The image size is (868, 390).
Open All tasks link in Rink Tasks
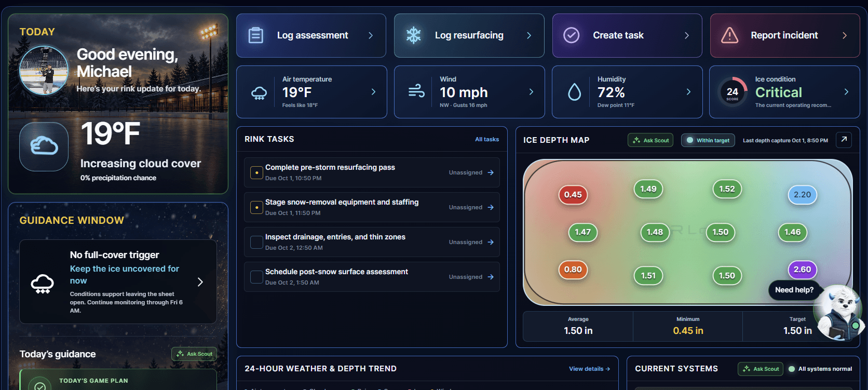click(x=487, y=139)
